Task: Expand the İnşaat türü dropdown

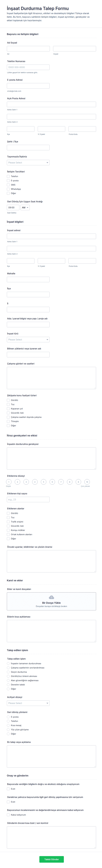Action: tap(28, 340)
